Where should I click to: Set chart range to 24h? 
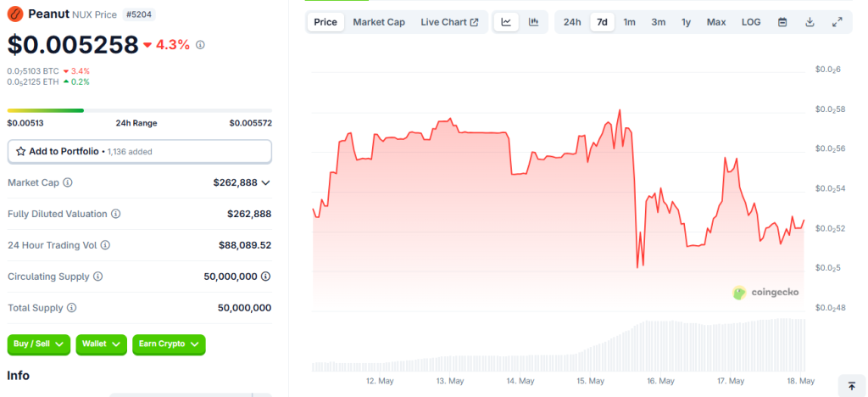(x=572, y=22)
